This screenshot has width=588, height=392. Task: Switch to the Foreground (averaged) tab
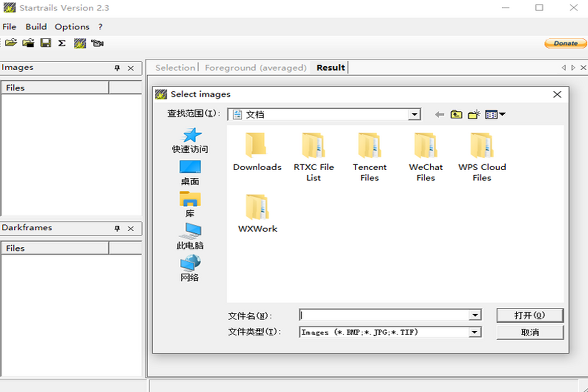tap(255, 68)
